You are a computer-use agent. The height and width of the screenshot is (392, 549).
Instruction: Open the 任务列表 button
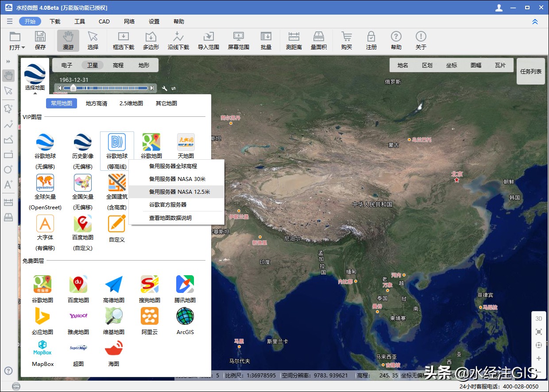531,71
